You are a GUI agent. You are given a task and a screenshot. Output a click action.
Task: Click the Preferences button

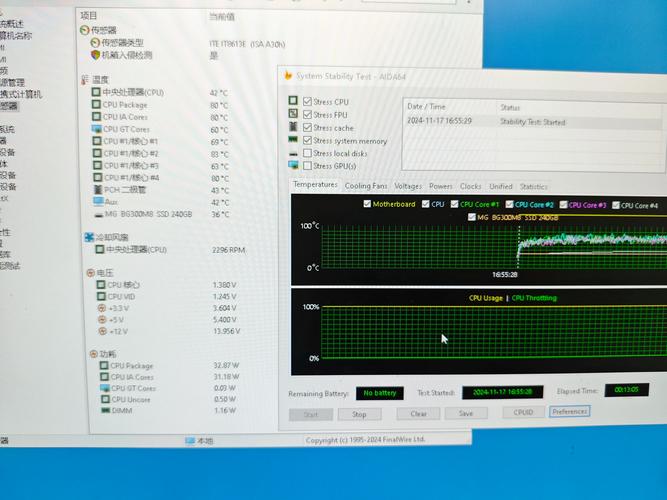coord(569,411)
